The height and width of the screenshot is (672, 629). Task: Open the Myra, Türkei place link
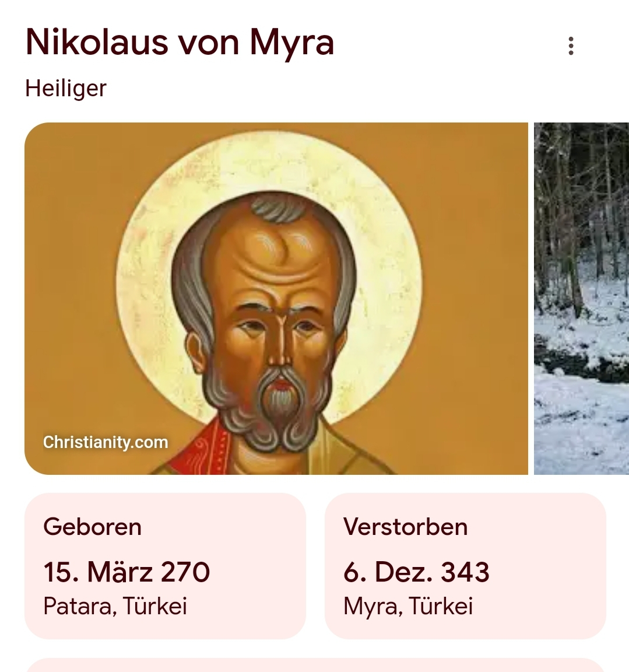[x=407, y=606]
